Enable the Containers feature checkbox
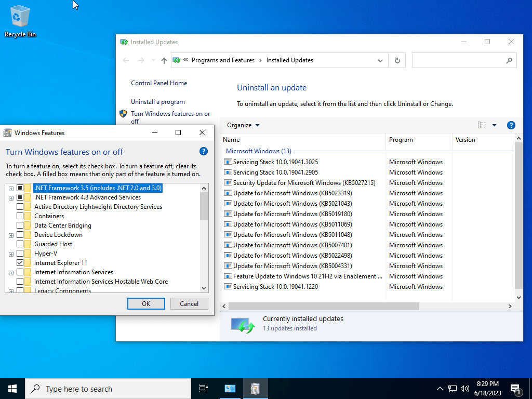Viewport: 532px width, 399px height. (x=20, y=216)
